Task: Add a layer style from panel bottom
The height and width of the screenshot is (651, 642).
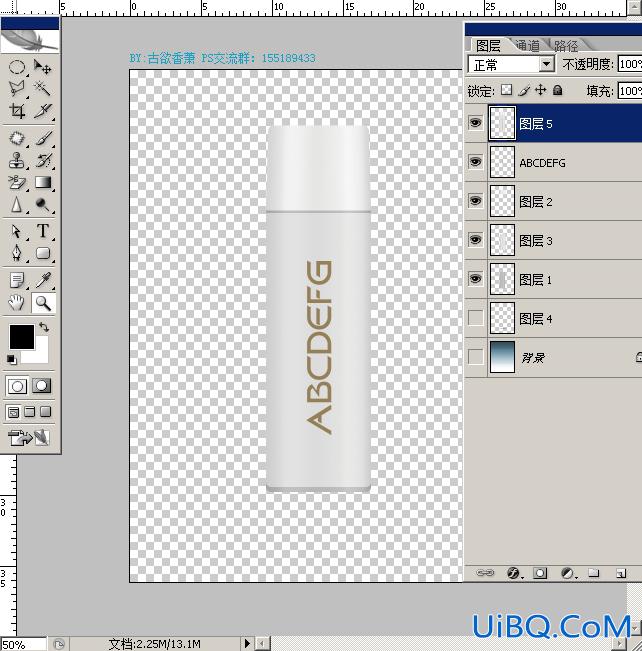Action: click(514, 573)
